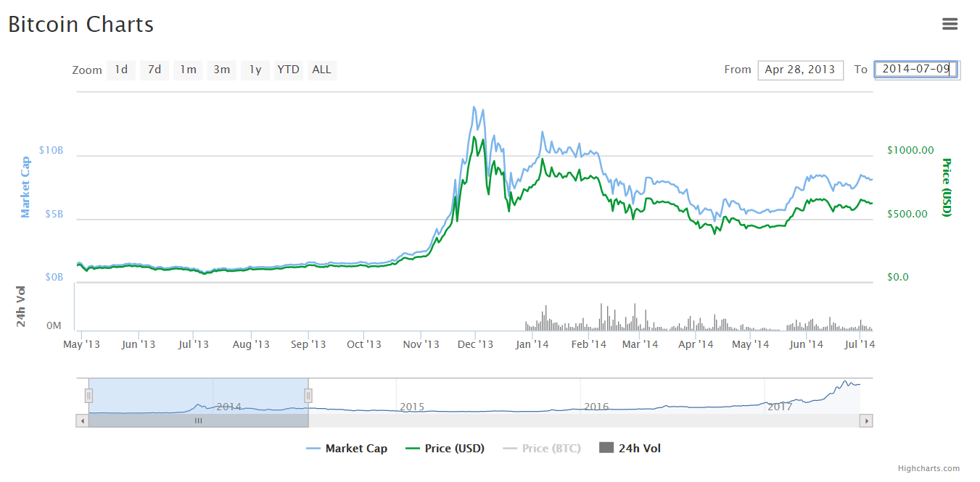Image resolution: width=980 pixels, height=482 pixels.
Task: Click the 2016 label in navigator
Action: [x=596, y=407]
